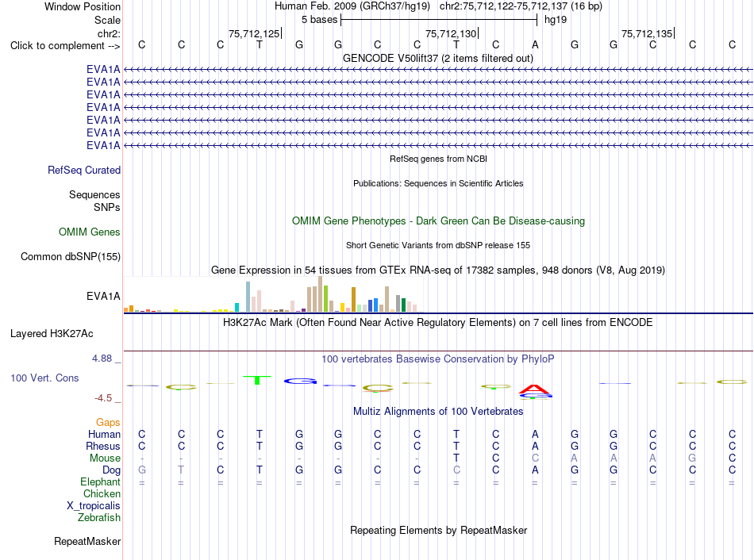Click the 'Click to complement -->' label
754x560 pixels.
[x=65, y=46]
